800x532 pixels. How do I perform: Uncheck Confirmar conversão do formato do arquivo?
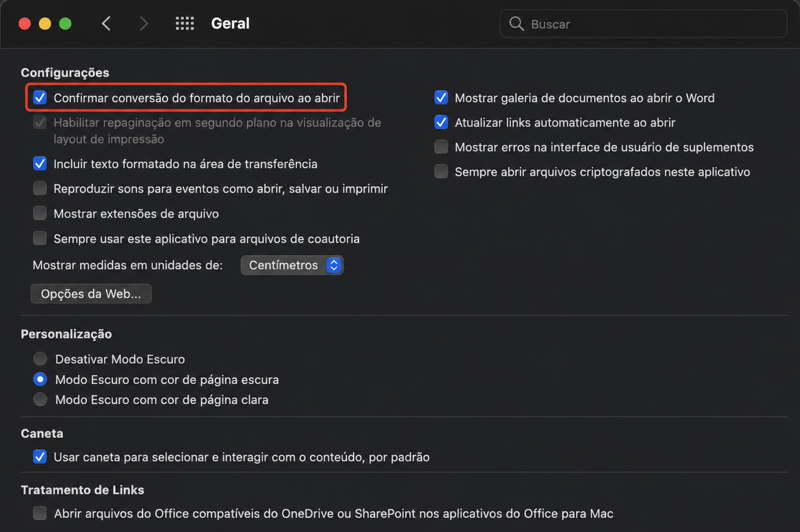pyautogui.click(x=40, y=98)
